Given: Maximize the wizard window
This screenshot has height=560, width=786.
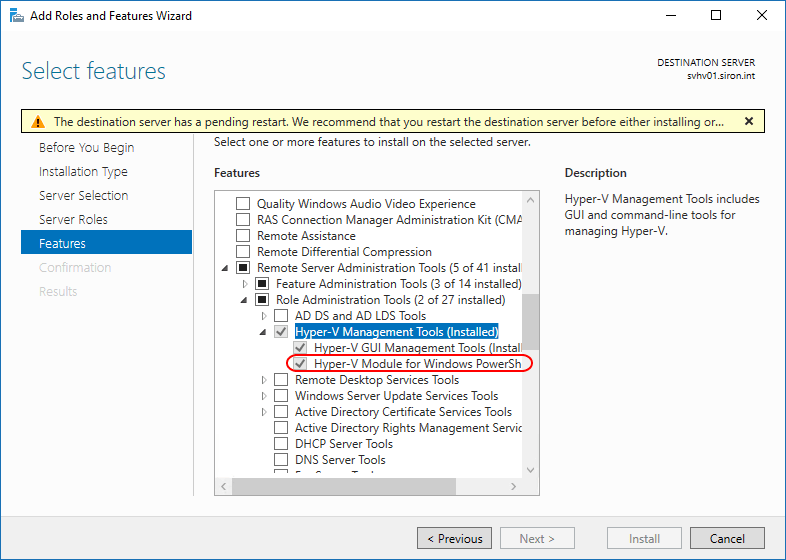Looking at the screenshot, I should click(x=716, y=16).
